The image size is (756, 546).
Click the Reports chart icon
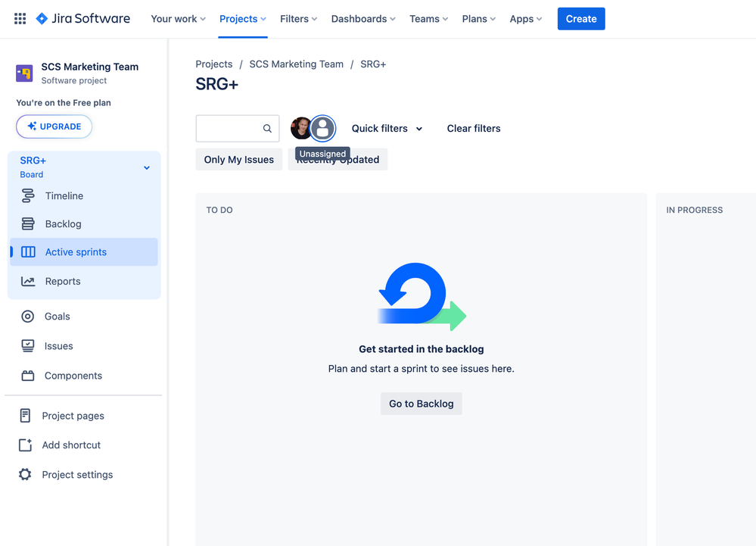28,281
